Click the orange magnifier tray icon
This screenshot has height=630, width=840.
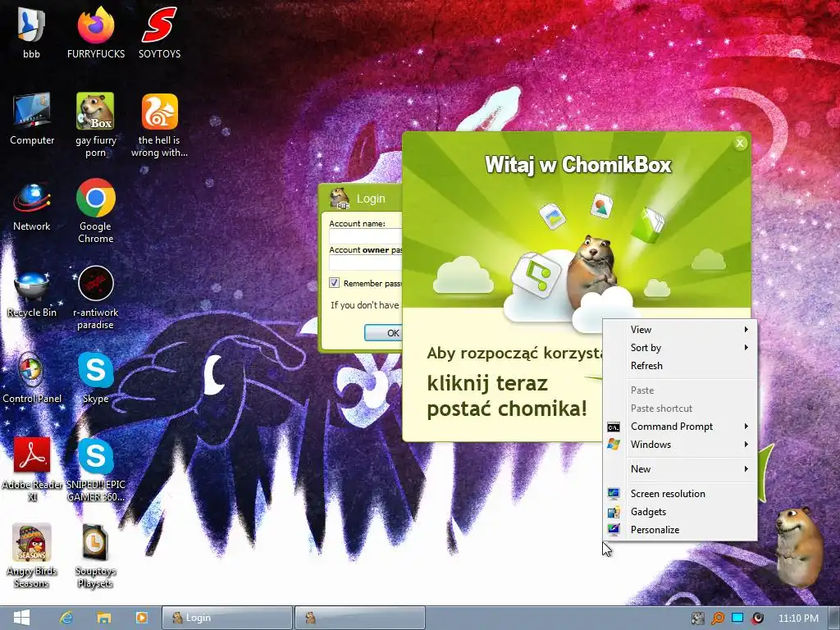[x=717, y=619]
